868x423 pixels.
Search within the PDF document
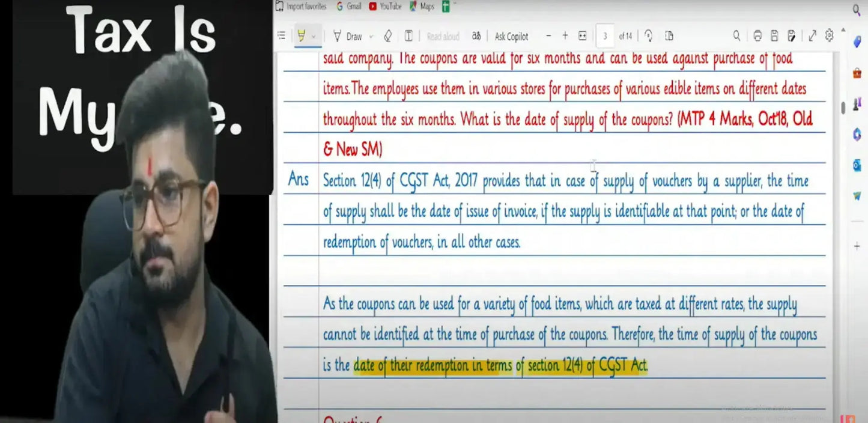pos(736,36)
